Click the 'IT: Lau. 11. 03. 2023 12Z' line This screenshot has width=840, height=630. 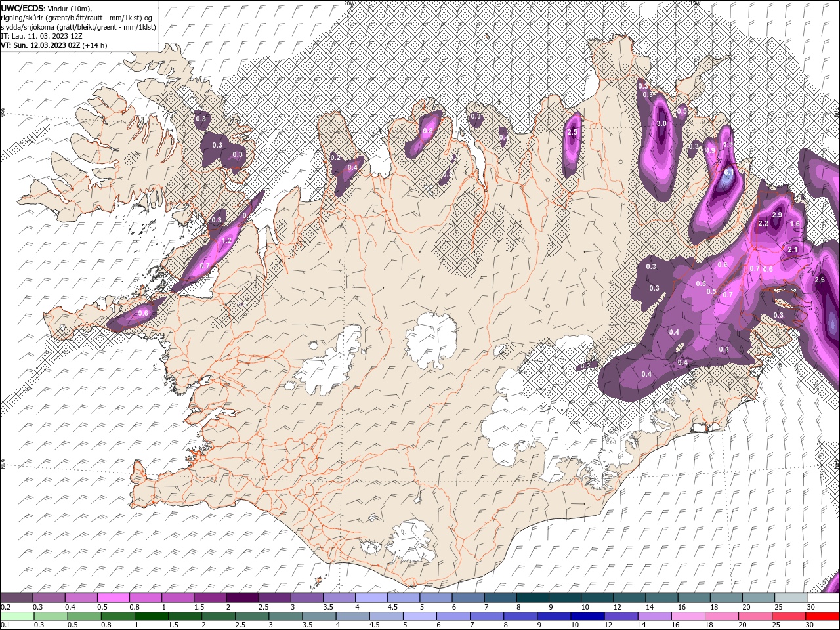point(41,36)
